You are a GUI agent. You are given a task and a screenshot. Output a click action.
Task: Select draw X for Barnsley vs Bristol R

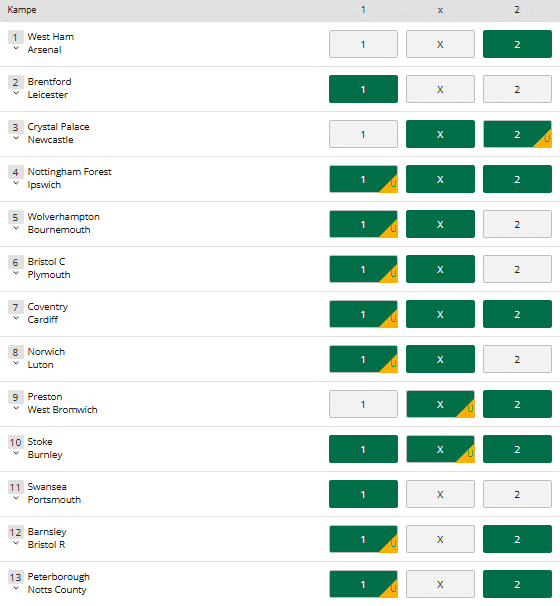tap(440, 539)
